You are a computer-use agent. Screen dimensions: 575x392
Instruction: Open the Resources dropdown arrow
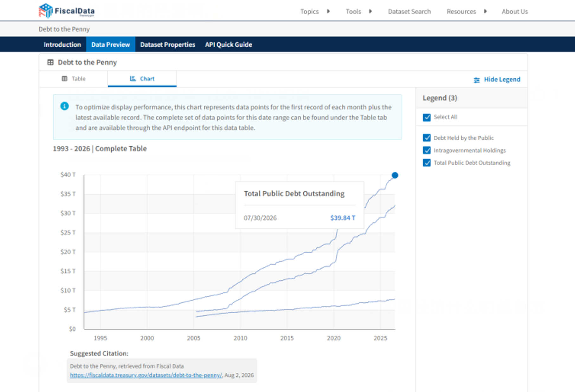485,11
